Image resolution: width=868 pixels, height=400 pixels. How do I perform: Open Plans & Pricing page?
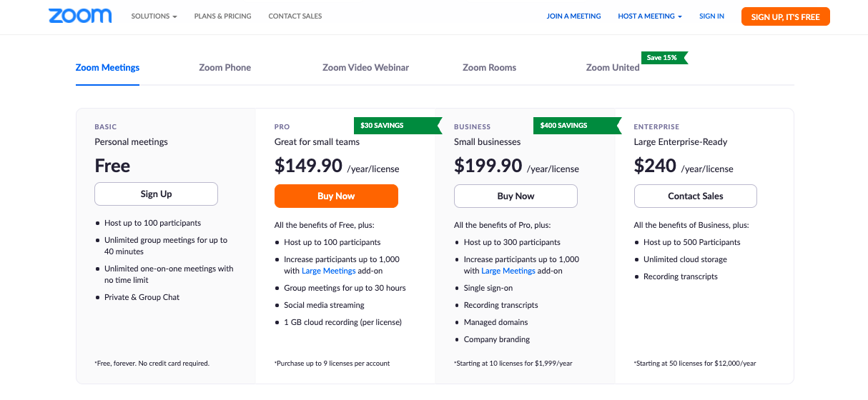pyautogui.click(x=222, y=16)
